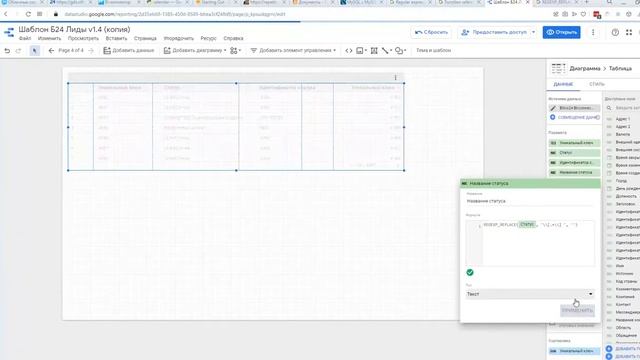Undo the last action
640x360 pixels.
(7, 51)
